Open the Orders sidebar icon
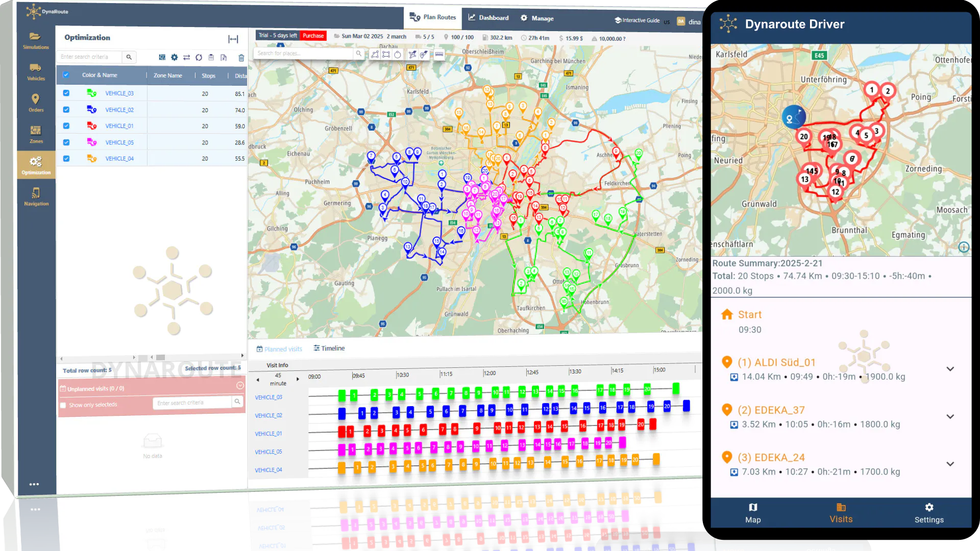Viewport: 980px width, 551px height. [x=36, y=103]
